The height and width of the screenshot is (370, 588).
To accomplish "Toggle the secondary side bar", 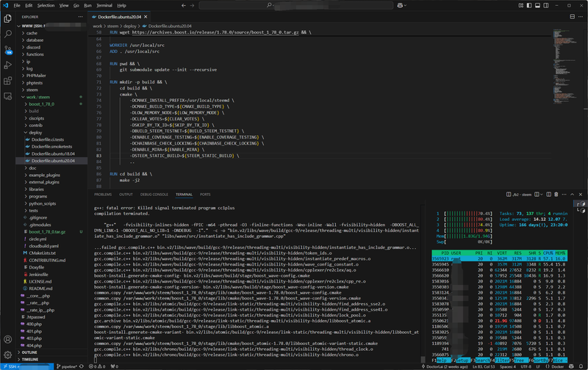I will click(x=546, y=5).
